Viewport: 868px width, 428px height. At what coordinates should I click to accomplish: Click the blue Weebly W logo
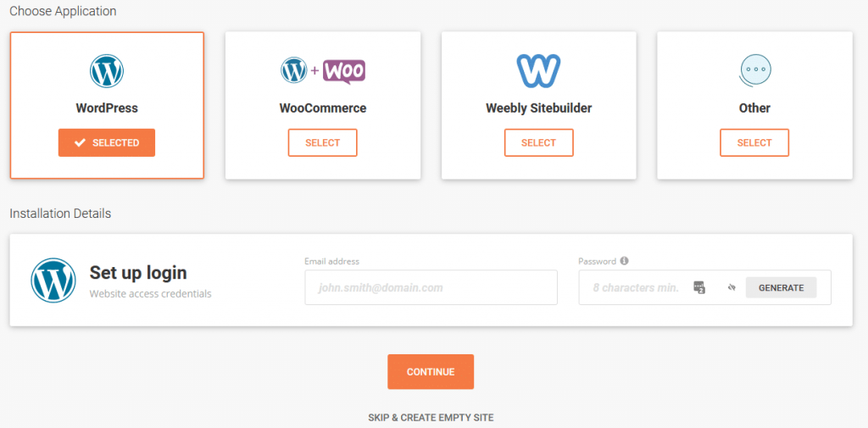pos(538,71)
